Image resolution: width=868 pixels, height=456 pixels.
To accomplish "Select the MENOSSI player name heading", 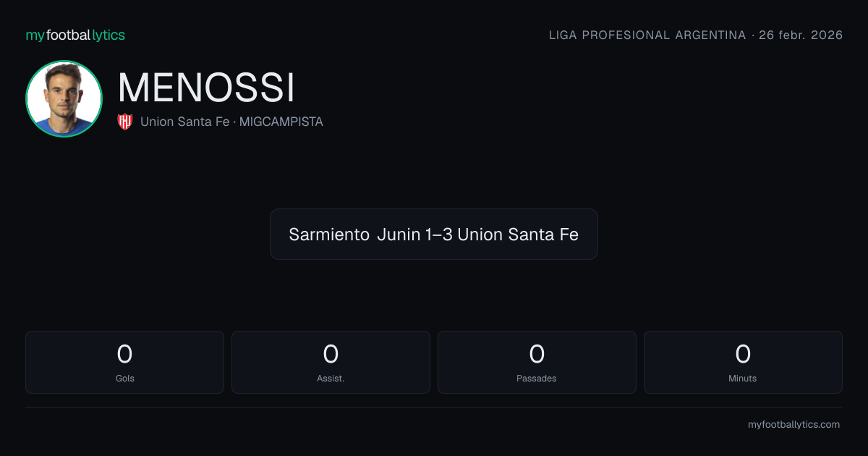I will tap(206, 88).
